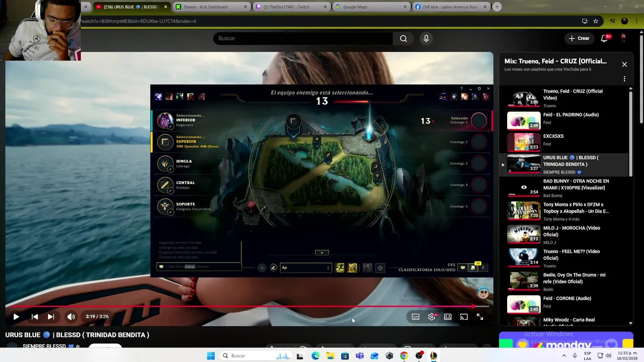The height and width of the screenshot is (362, 644).
Task: Select Feid - CORONE (Audio)
Action: 563,304
